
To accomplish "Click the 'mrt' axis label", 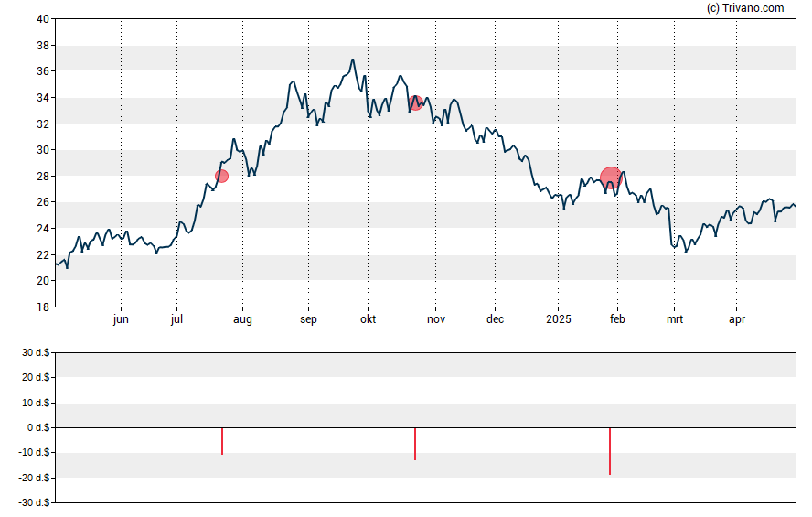I will (x=674, y=319).
